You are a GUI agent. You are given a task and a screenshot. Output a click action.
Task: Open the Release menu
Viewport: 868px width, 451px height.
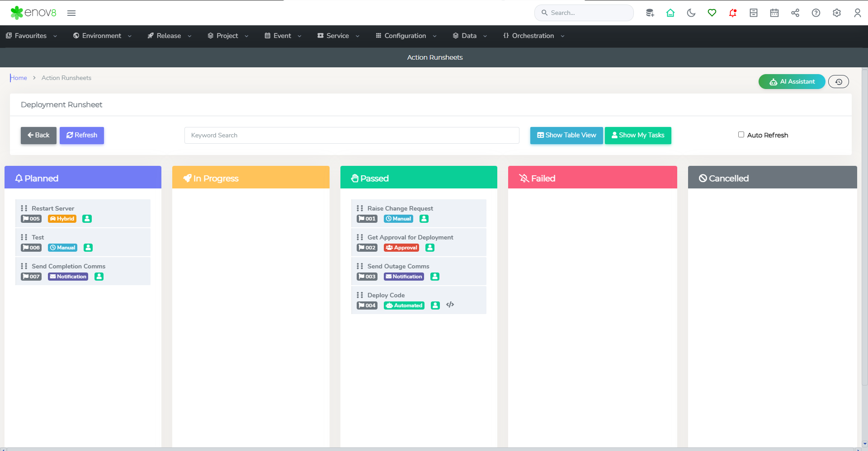(169, 36)
